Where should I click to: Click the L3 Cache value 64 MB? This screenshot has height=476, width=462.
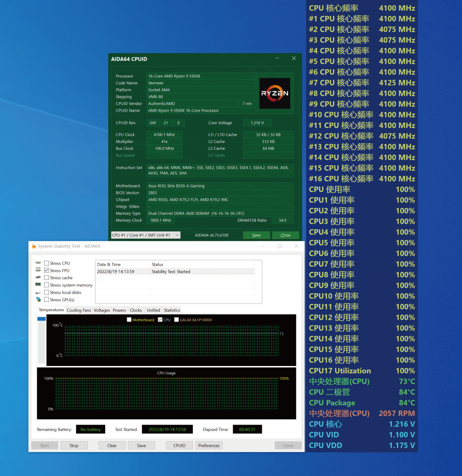268,149
